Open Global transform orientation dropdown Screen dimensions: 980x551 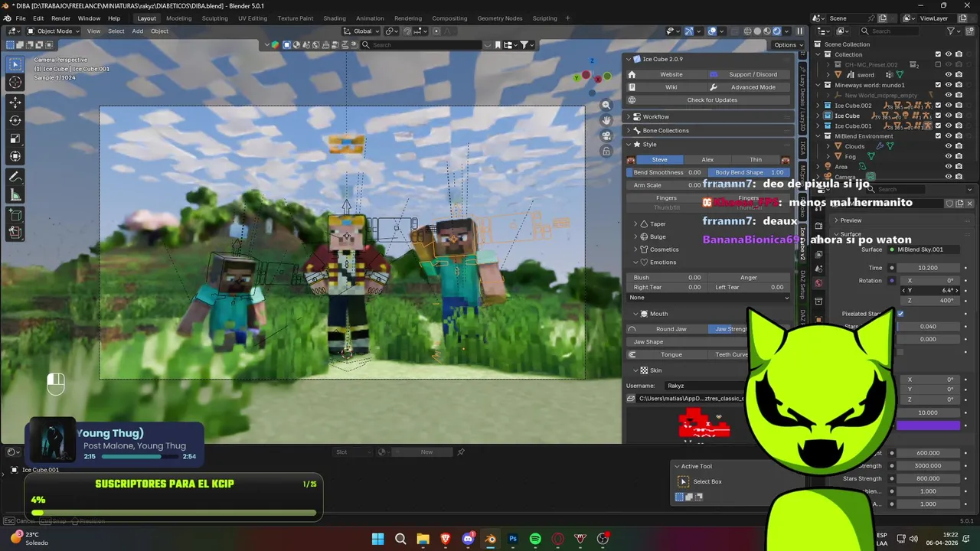[361, 31]
